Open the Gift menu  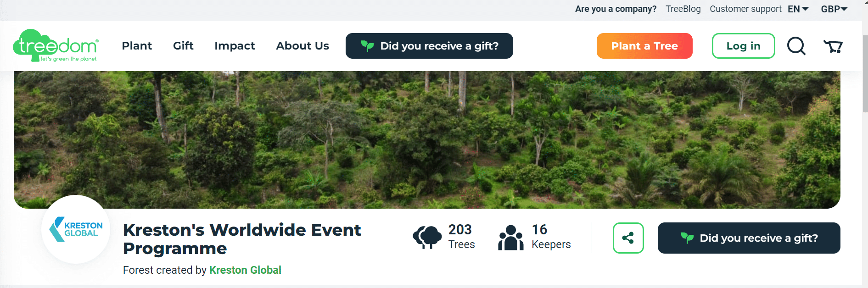tap(183, 46)
